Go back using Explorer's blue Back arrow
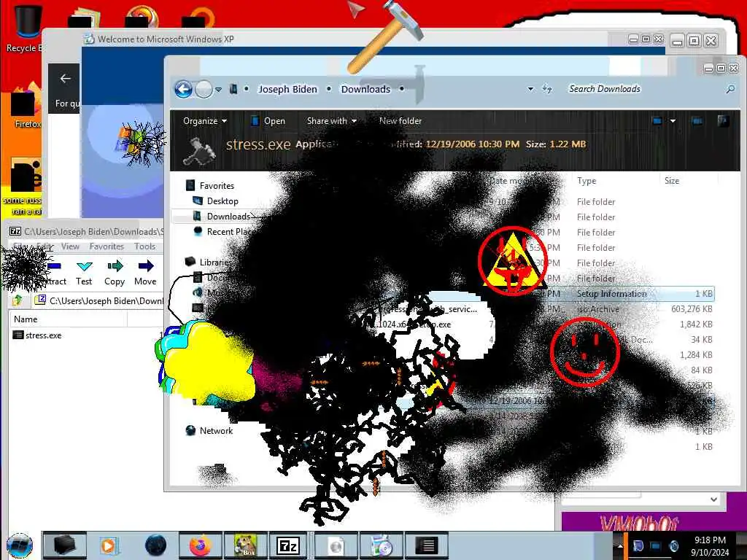 (183, 89)
